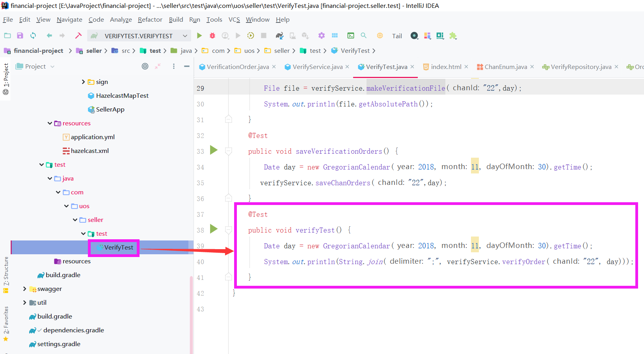Image resolution: width=644 pixels, height=354 pixels.
Task: Click the Synchronize refresh icon
Action: pyautogui.click(x=33, y=36)
